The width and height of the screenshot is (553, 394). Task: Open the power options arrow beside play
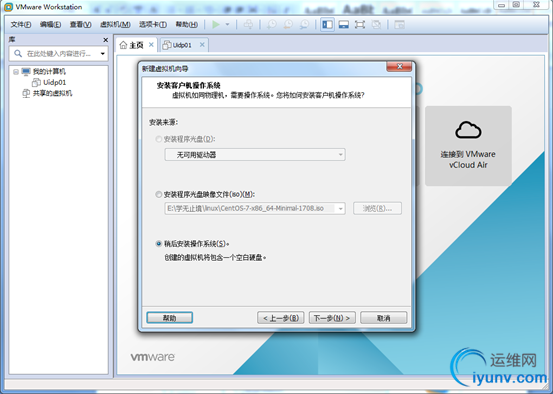pyautogui.click(x=227, y=24)
